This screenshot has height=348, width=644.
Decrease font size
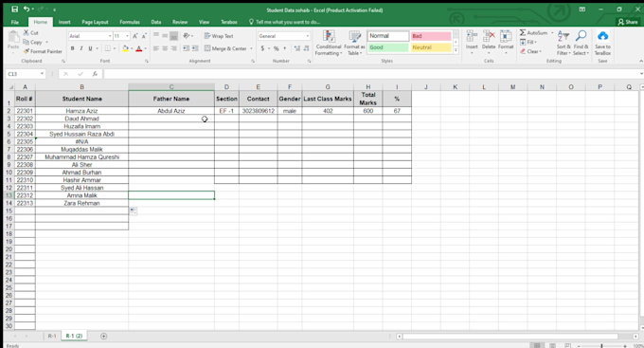pyautogui.click(x=144, y=36)
